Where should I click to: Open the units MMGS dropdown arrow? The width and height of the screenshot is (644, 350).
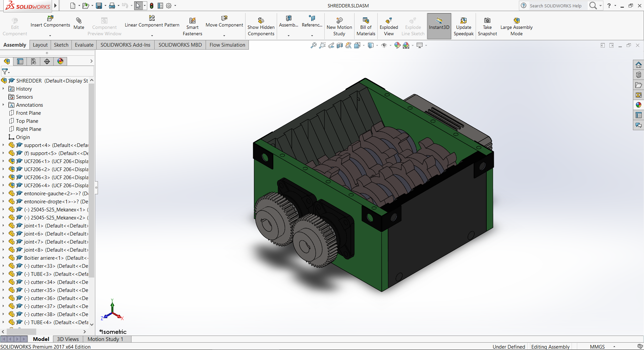click(x=614, y=347)
